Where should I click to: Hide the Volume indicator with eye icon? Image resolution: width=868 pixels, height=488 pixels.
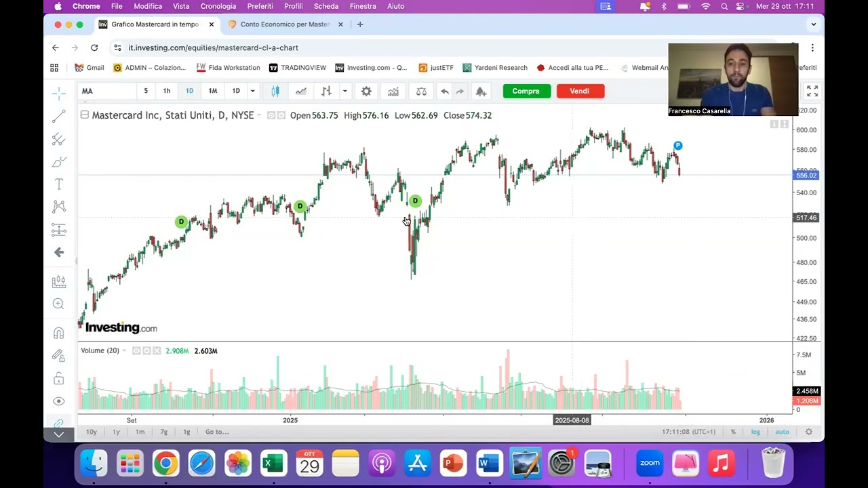(x=136, y=351)
